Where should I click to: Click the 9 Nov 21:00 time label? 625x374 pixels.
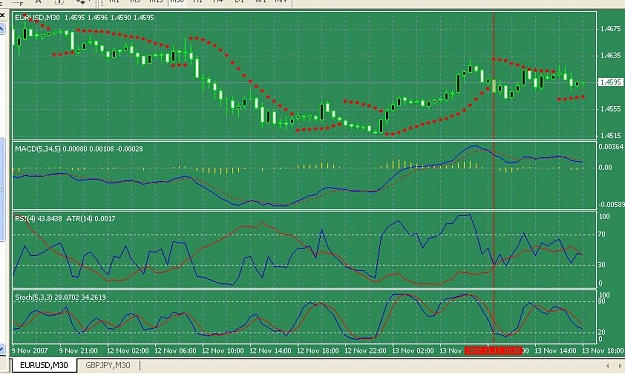coord(78,350)
